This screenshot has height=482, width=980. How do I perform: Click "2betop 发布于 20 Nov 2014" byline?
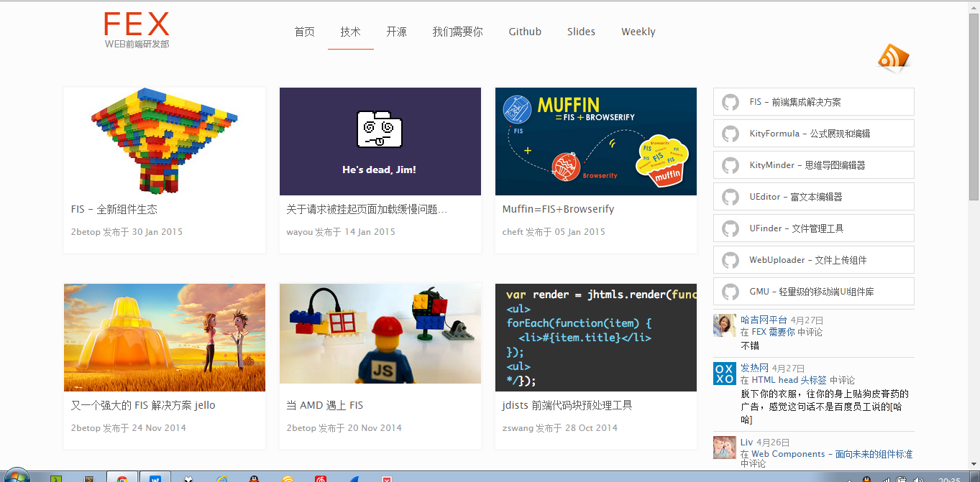pyautogui.click(x=344, y=428)
